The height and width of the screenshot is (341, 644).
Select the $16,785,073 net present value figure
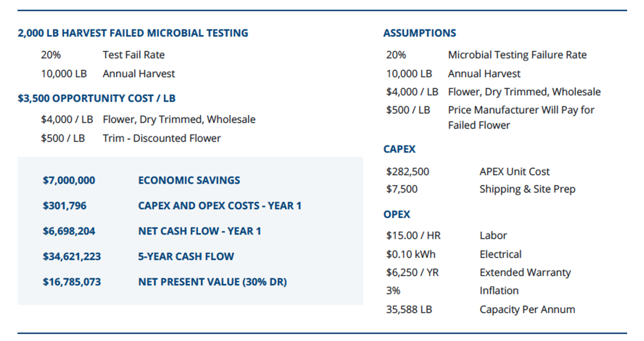[x=72, y=282]
